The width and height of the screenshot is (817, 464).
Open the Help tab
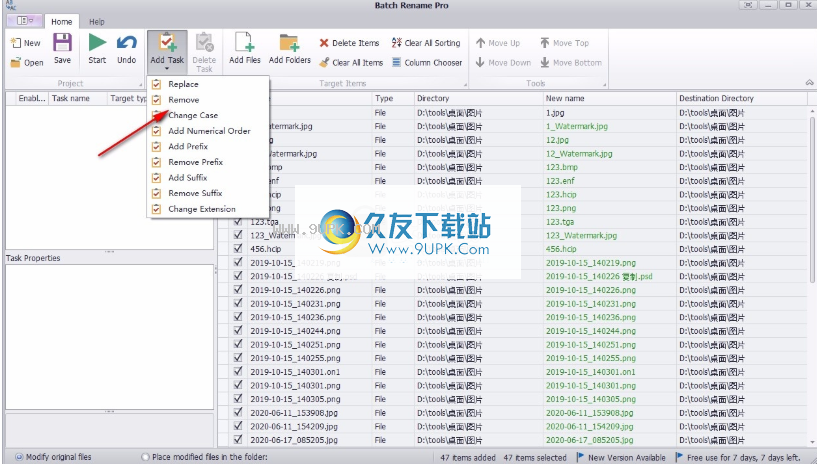tap(96, 21)
